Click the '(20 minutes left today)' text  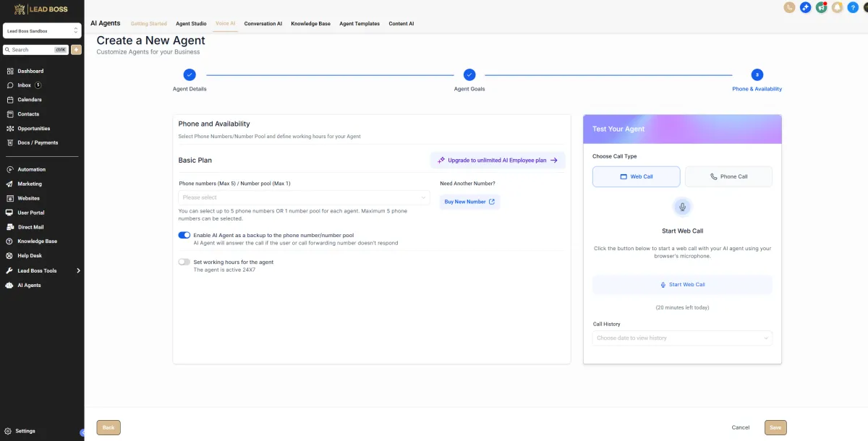pos(682,307)
